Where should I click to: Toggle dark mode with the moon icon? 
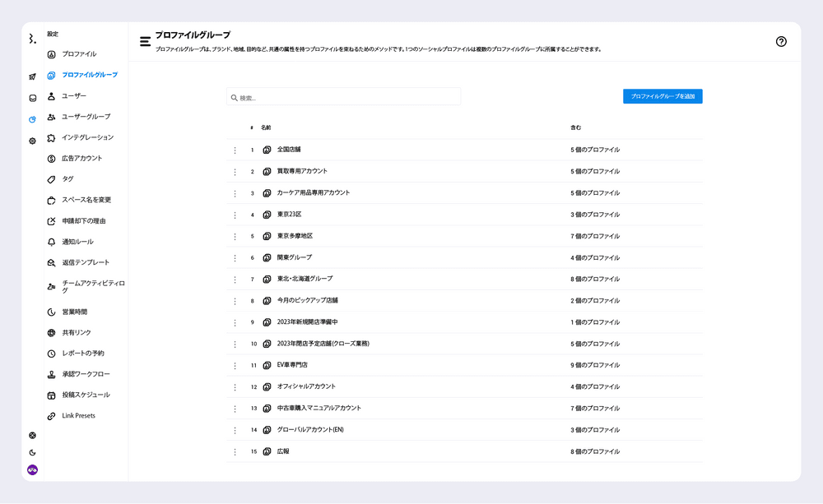click(32, 452)
